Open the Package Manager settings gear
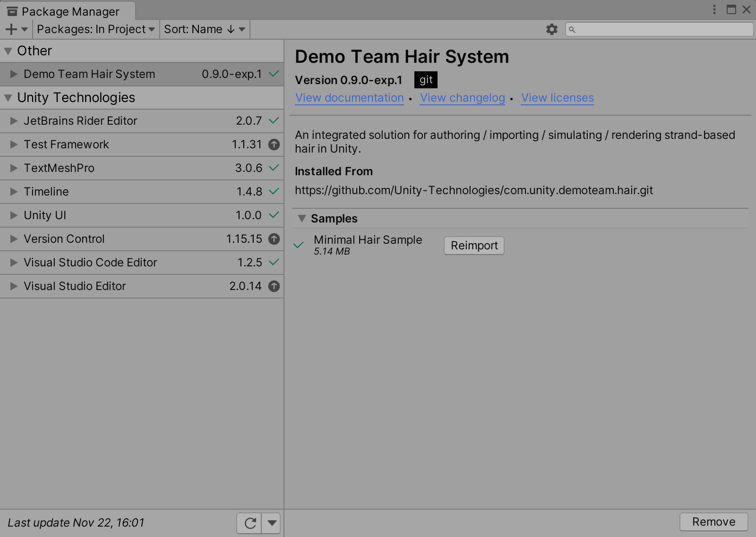The height and width of the screenshot is (537, 756). (x=551, y=29)
